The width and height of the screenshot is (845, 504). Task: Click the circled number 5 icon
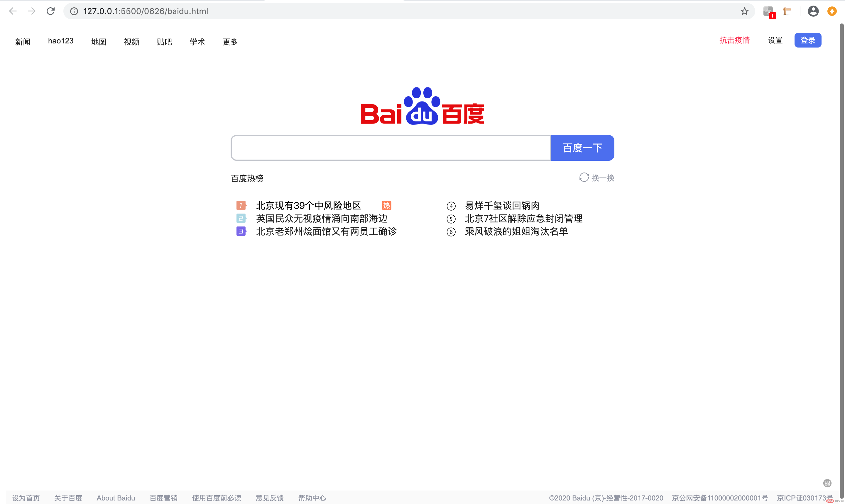pos(451,219)
